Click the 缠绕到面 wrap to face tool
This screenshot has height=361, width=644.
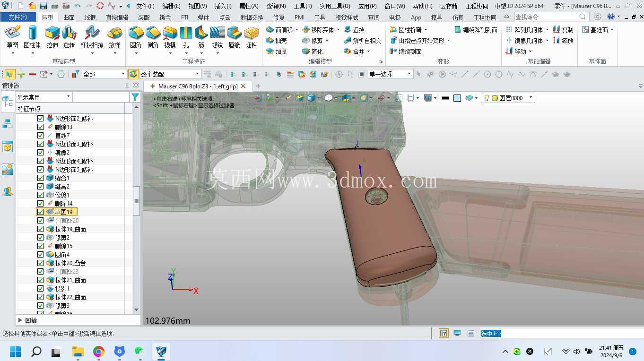pyautogui.click(x=406, y=52)
